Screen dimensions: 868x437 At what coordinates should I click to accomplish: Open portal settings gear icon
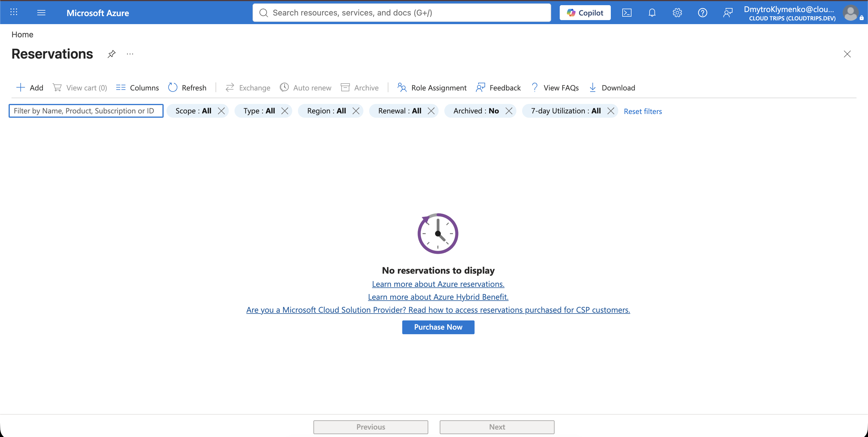(677, 12)
